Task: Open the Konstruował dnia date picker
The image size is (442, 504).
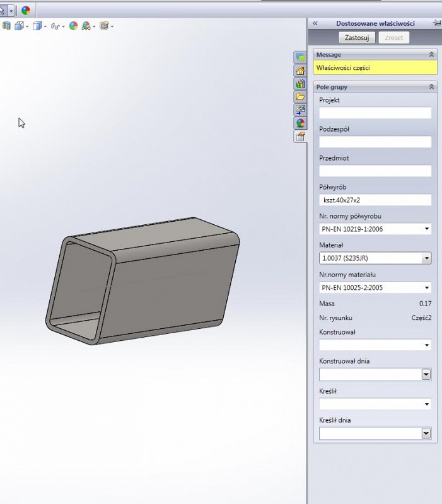Action: 426,374
